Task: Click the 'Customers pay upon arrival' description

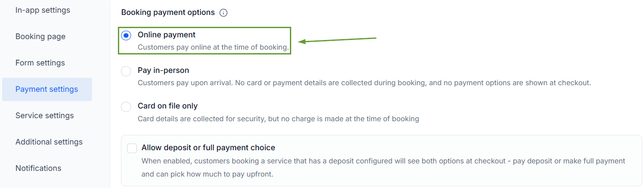Action: tap(364, 83)
